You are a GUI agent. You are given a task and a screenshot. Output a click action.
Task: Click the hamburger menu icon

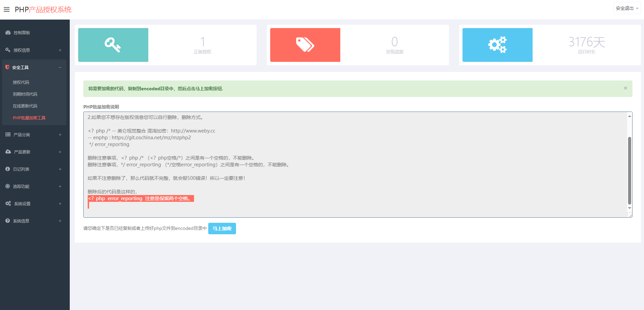pyautogui.click(x=6, y=9)
